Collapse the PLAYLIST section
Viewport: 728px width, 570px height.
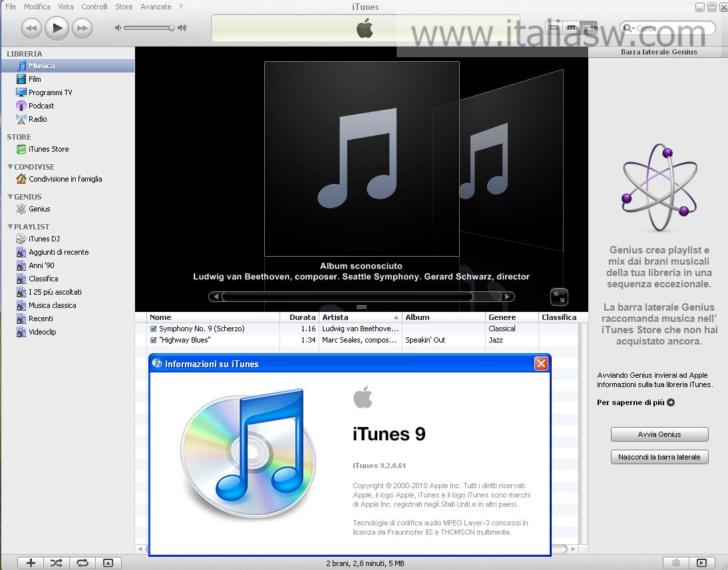pos(10,227)
